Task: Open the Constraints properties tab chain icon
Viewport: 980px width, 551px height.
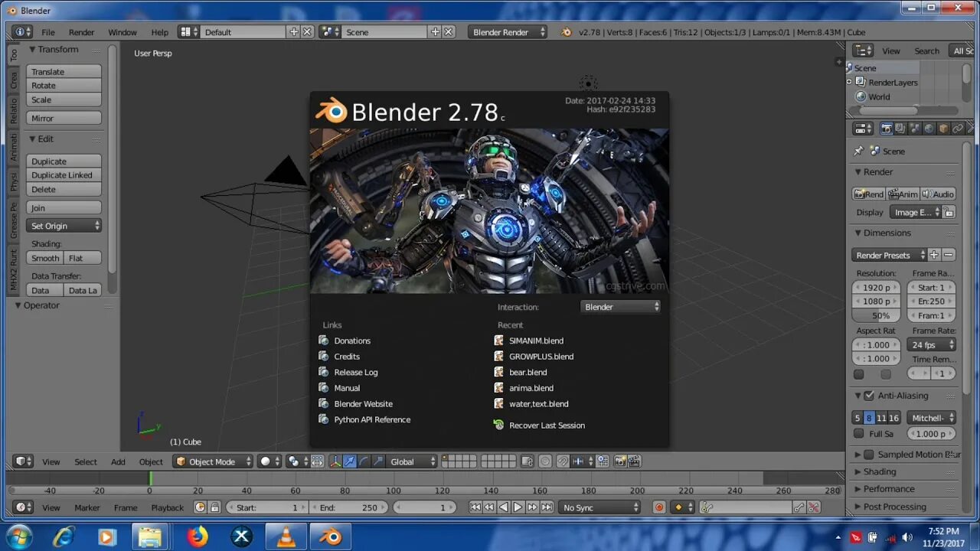Action: [x=957, y=129]
